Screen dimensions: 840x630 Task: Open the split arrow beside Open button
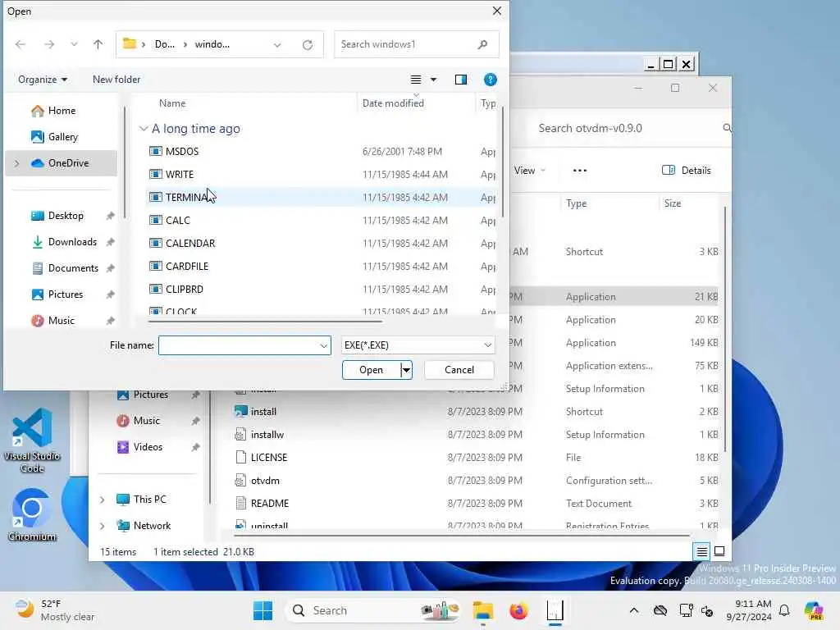click(x=407, y=370)
